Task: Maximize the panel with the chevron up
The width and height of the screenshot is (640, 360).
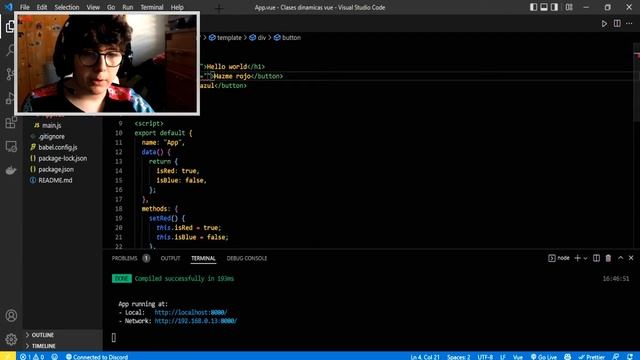Action: click(x=620, y=258)
